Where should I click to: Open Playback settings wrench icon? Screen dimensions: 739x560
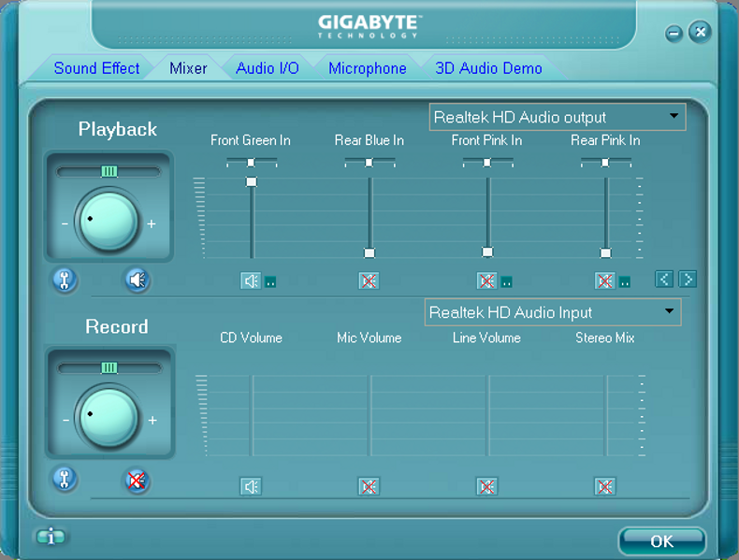click(65, 280)
